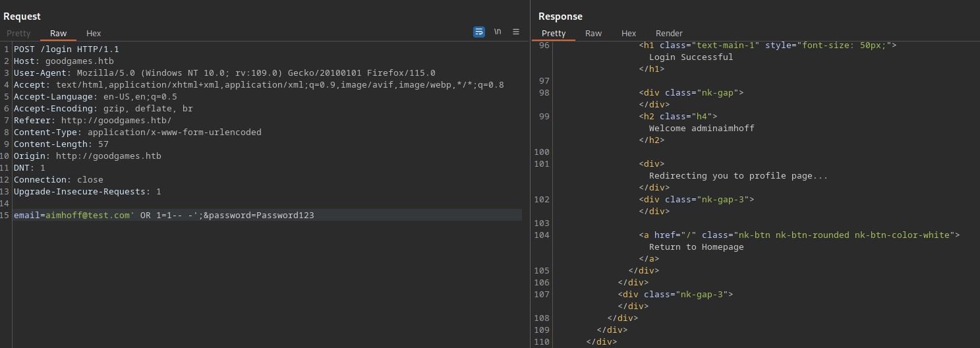
Task: Click the password=Password123 parameter
Action: (262, 216)
